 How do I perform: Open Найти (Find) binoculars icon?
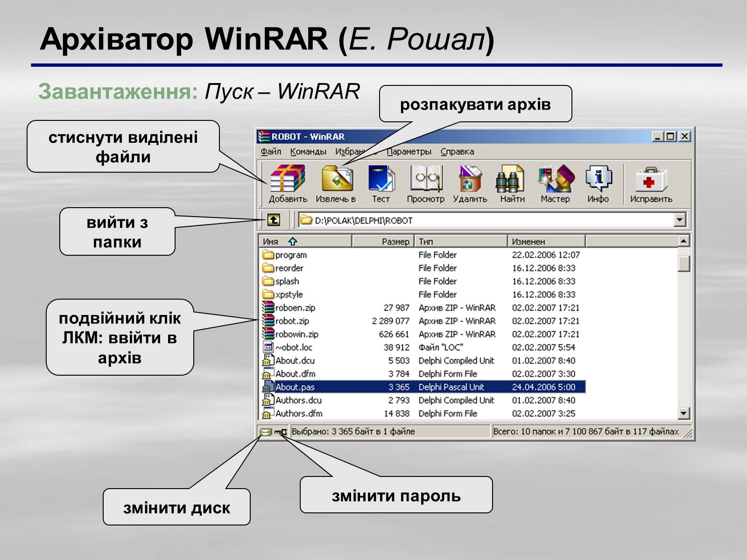pos(510,178)
